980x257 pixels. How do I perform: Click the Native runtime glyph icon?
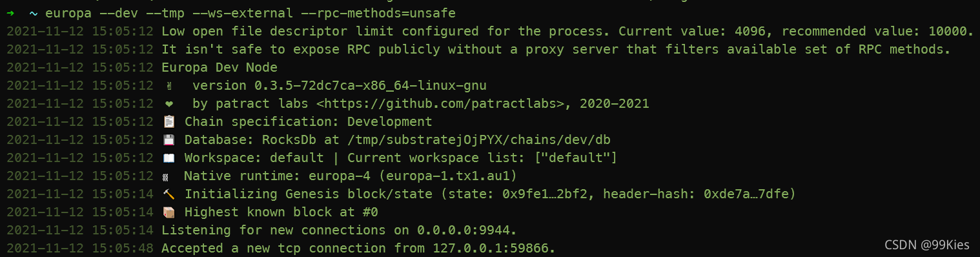(x=168, y=176)
